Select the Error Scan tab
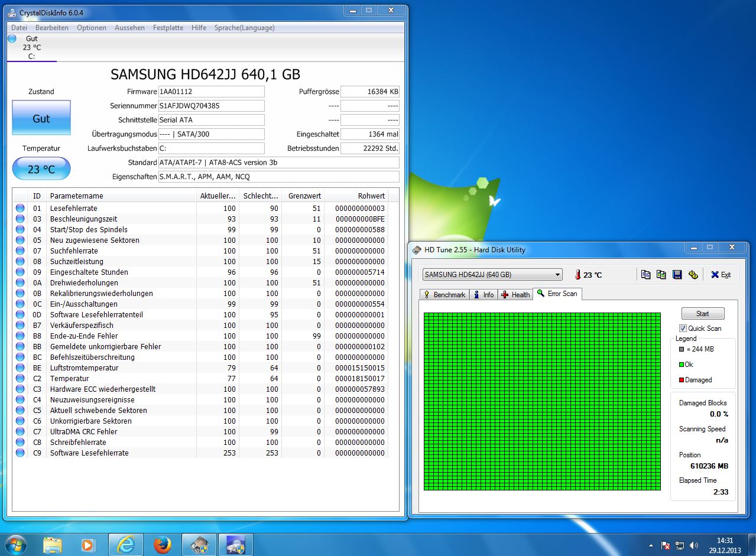Viewport: 756px width, 556px height. [557, 293]
